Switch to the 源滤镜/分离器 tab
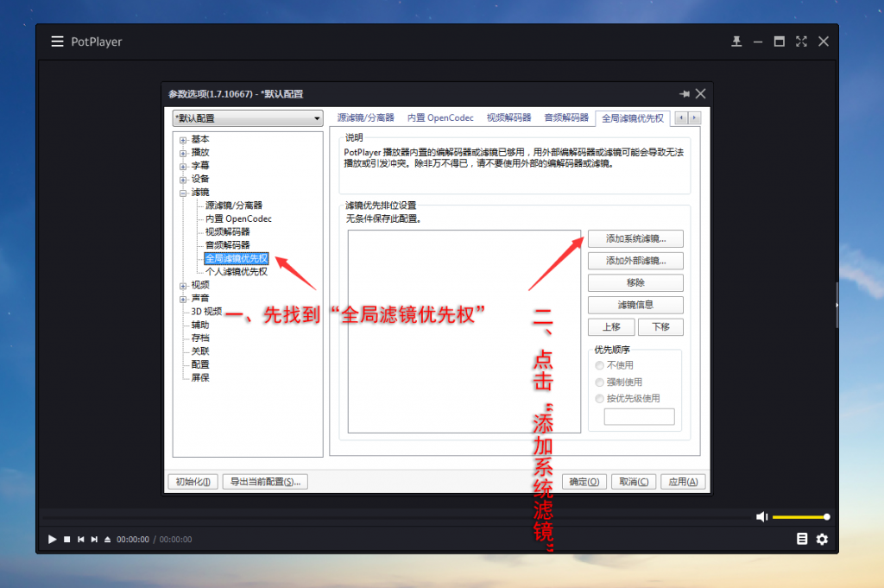Viewport: 884px width, 588px height. [x=366, y=117]
